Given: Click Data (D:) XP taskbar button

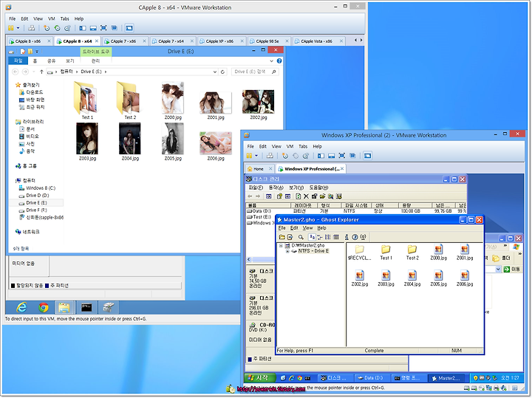Looking at the screenshot, I should point(371,378).
